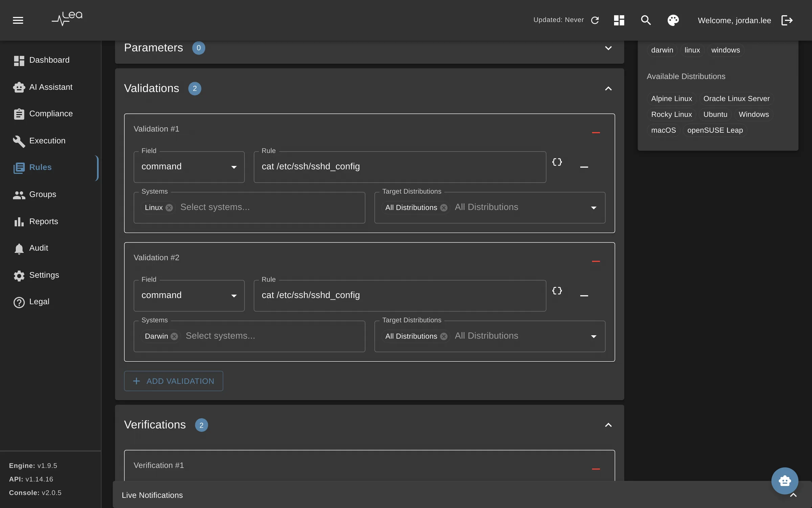
Task: Remove the rule row in Validation #2
Action: point(584,296)
